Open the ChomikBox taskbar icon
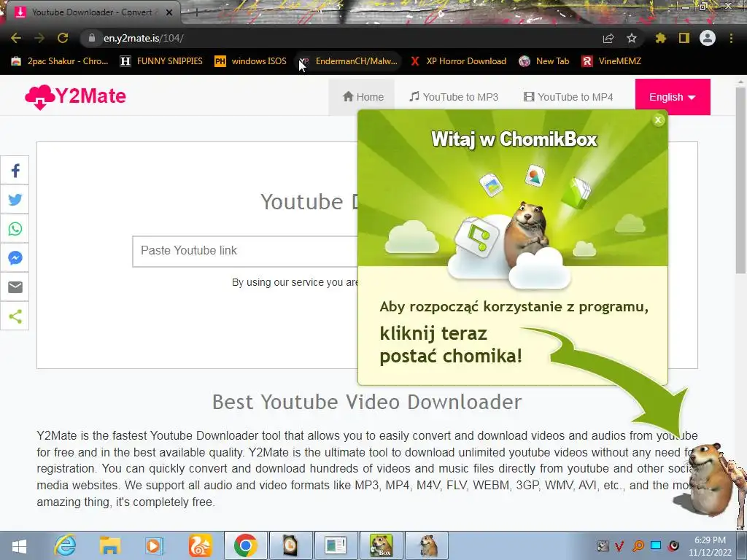This screenshot has height=560, width=747. point(382,545)
